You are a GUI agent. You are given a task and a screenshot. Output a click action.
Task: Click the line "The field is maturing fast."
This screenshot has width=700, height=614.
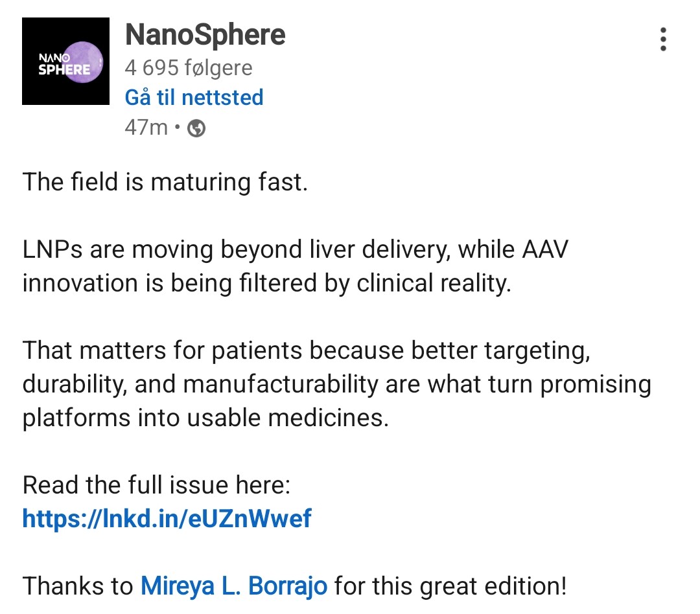[x=165, y=182]
